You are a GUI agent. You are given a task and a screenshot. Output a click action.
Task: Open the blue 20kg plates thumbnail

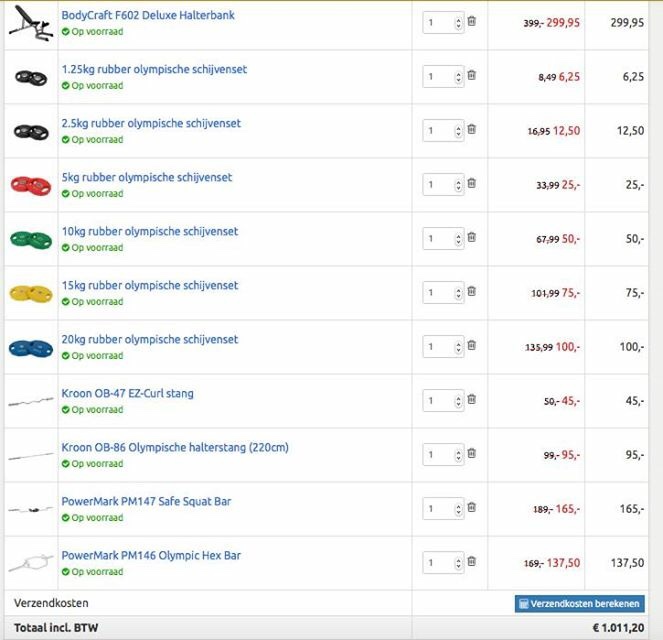coord(31,348)
